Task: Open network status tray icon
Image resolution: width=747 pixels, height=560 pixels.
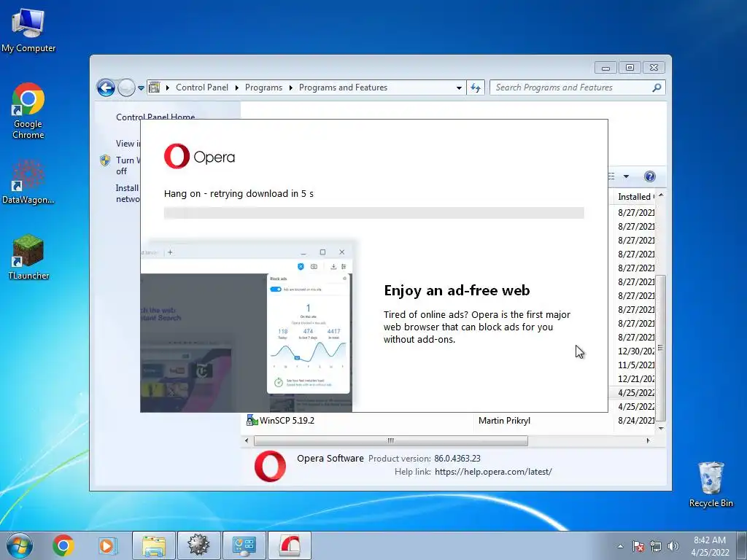Action: [x=656, y=546]
